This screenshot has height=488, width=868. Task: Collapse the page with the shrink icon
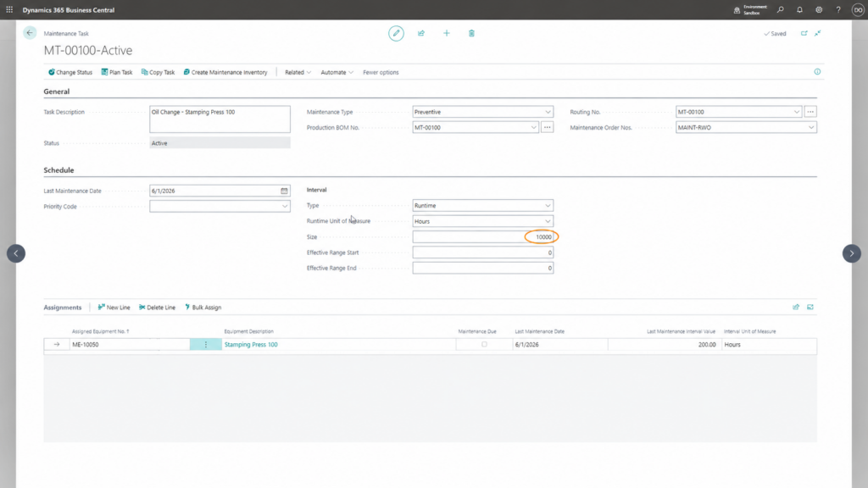[x=818, y=33]
